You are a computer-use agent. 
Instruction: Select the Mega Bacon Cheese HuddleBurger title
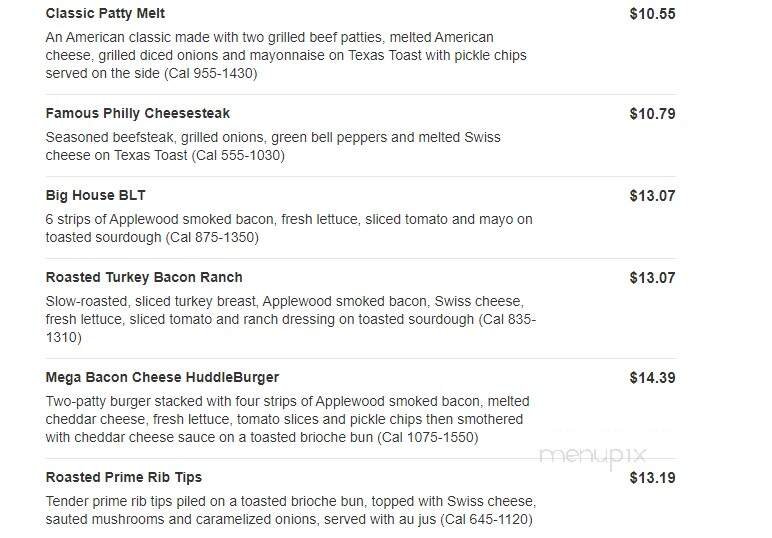click(162, 377)
